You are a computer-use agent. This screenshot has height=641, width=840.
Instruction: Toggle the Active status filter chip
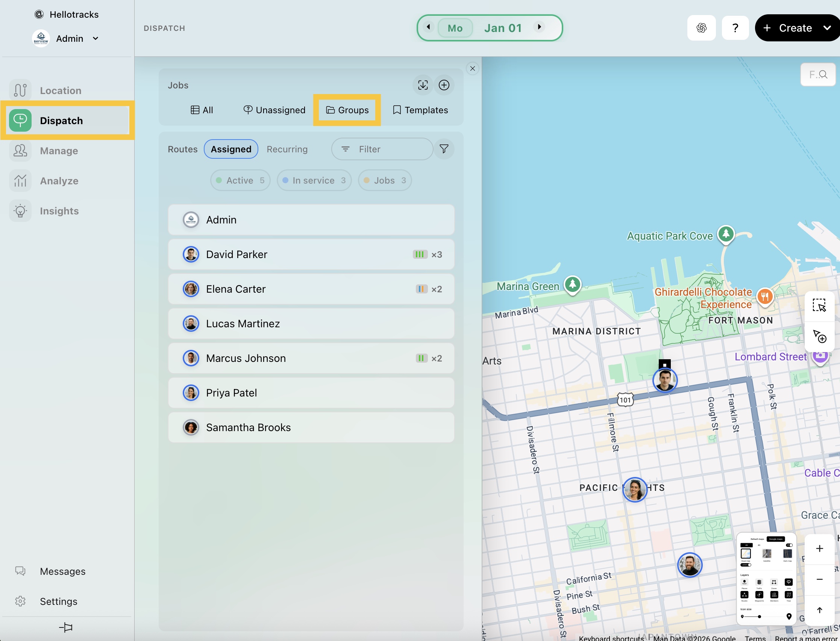point(240,181)
